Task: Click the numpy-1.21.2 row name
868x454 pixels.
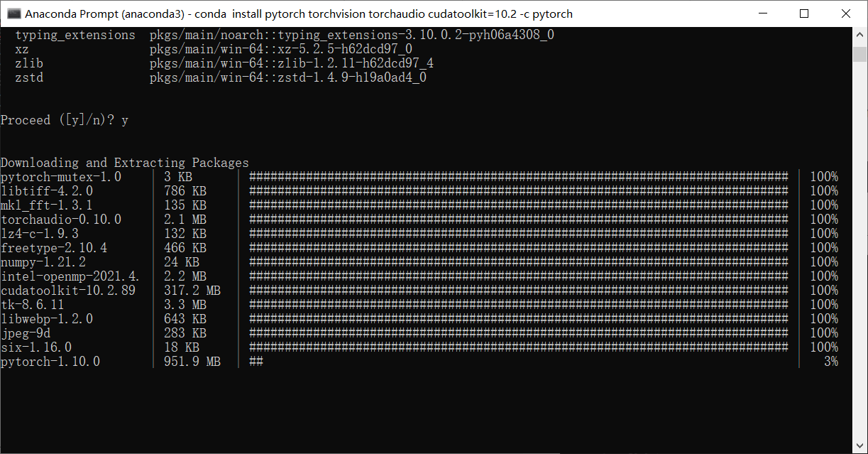Action: [x=43, y=262]
